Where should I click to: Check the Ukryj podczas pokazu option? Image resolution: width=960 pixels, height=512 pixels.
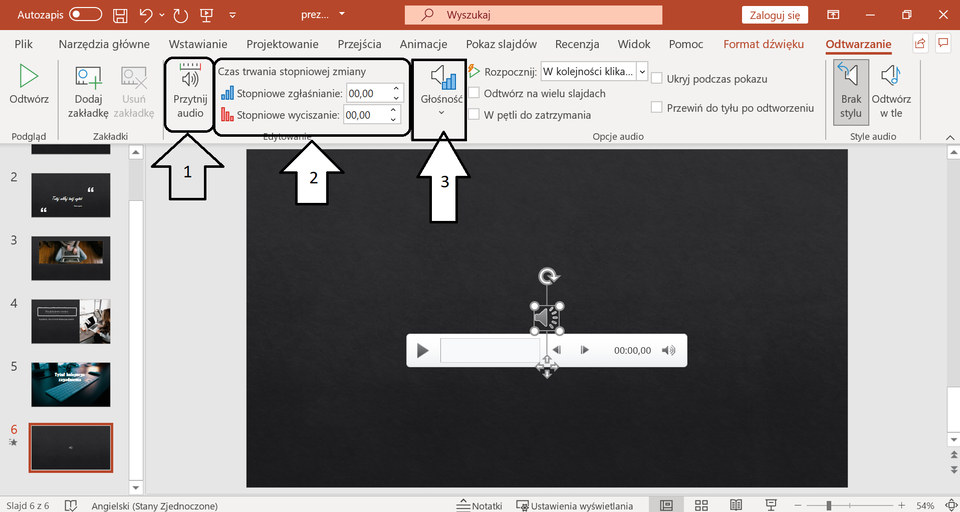coord(657,78)
